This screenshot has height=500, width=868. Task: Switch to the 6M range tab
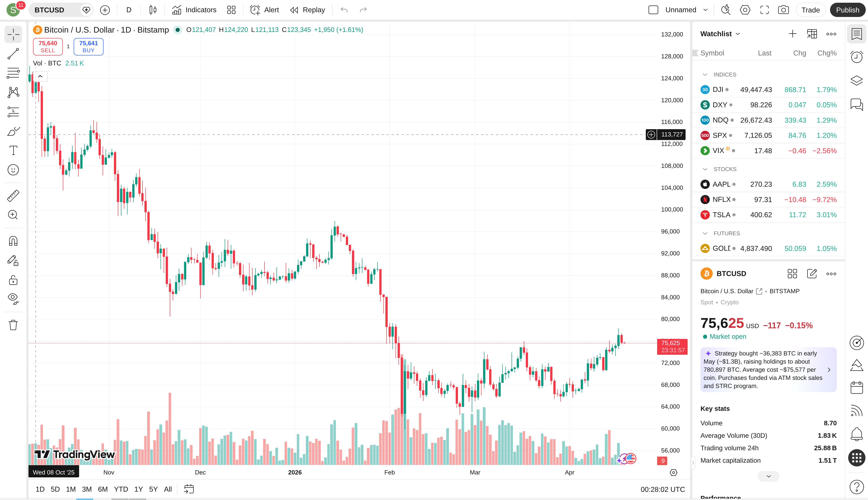[x=103, y=489]
